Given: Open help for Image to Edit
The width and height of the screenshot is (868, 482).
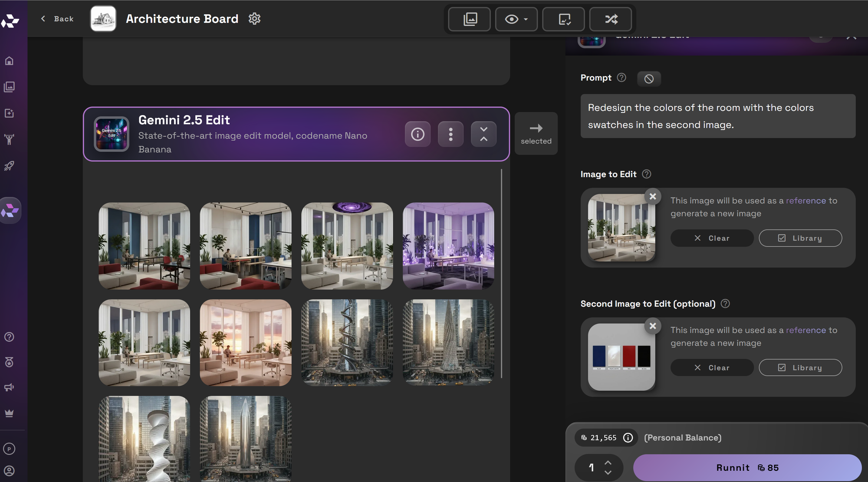Looking at the screenshot, I should tap(647, 174).
